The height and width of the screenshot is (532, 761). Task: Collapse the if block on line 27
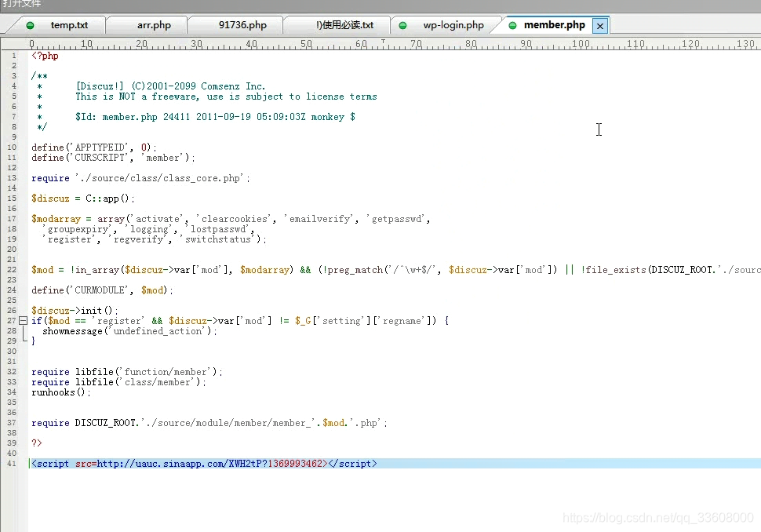22,320
